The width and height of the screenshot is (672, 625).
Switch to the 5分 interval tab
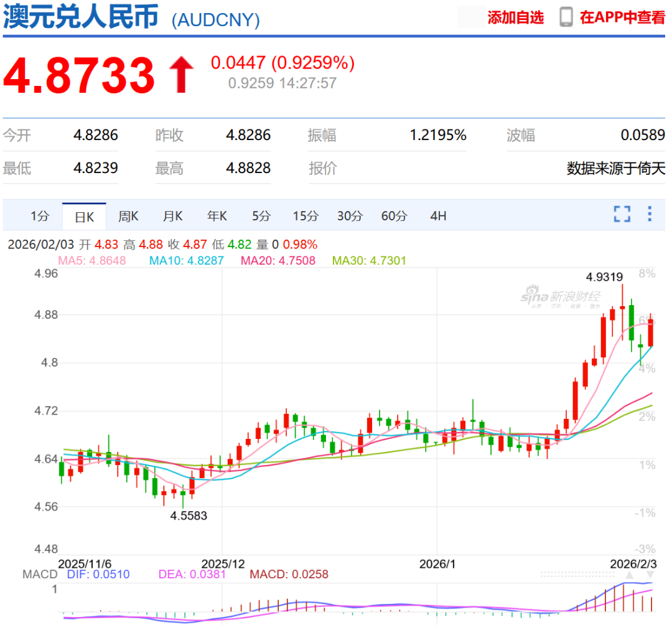(261, 216)
